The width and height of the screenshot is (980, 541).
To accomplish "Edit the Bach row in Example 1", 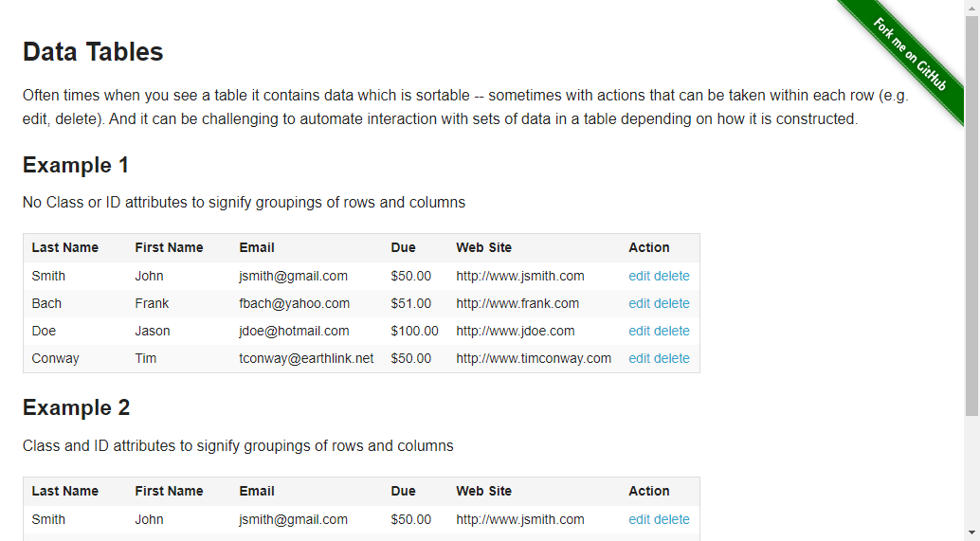I will pos(640,303).
